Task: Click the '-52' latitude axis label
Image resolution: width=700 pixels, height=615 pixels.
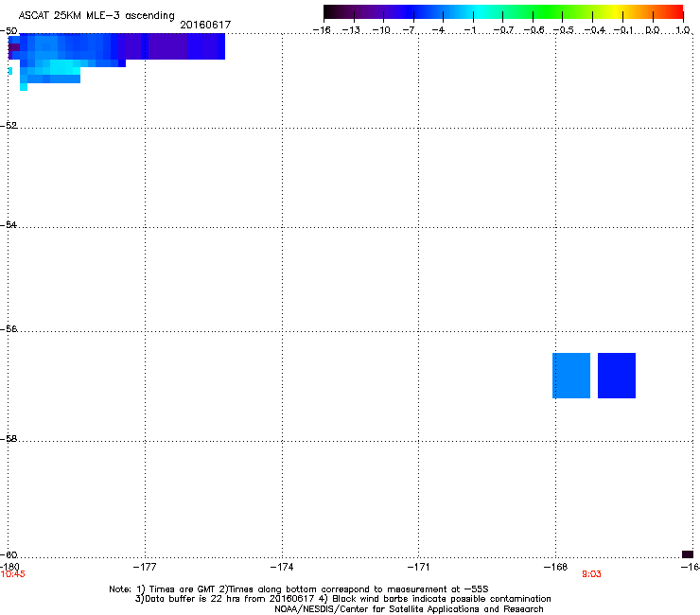Action: click(x=9, y=126)
